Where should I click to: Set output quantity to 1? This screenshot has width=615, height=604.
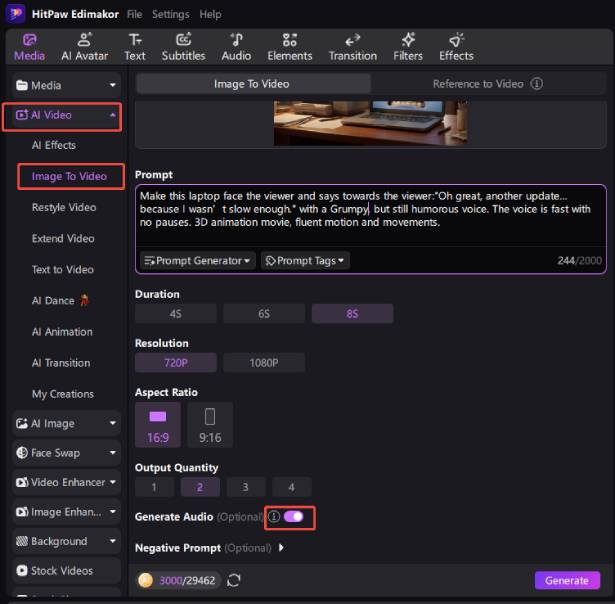coord(154,487)
